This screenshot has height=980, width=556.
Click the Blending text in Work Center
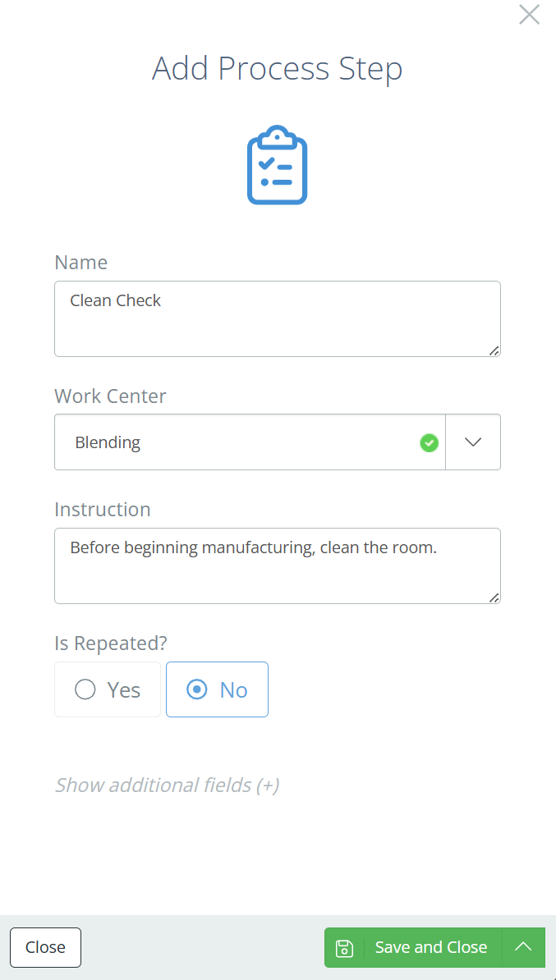coord(108,442)
